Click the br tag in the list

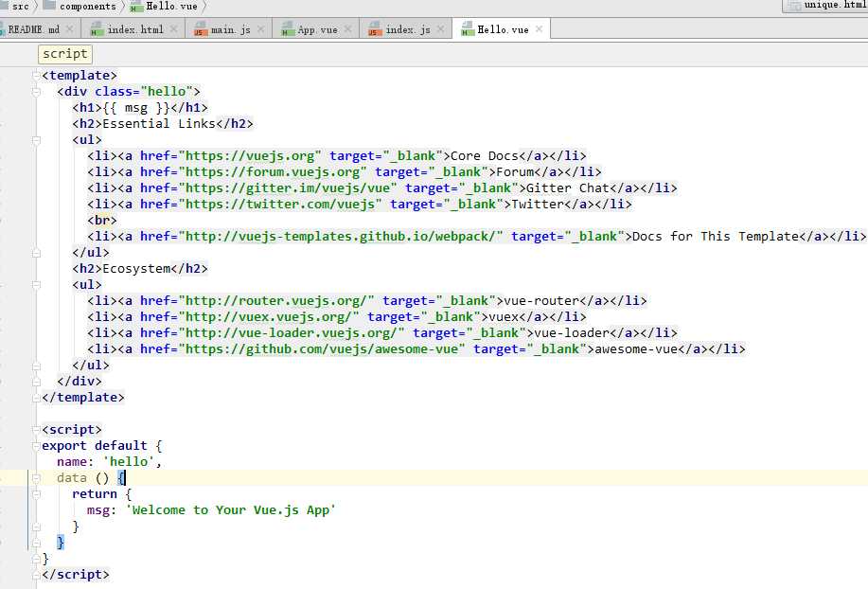[102, 221]
